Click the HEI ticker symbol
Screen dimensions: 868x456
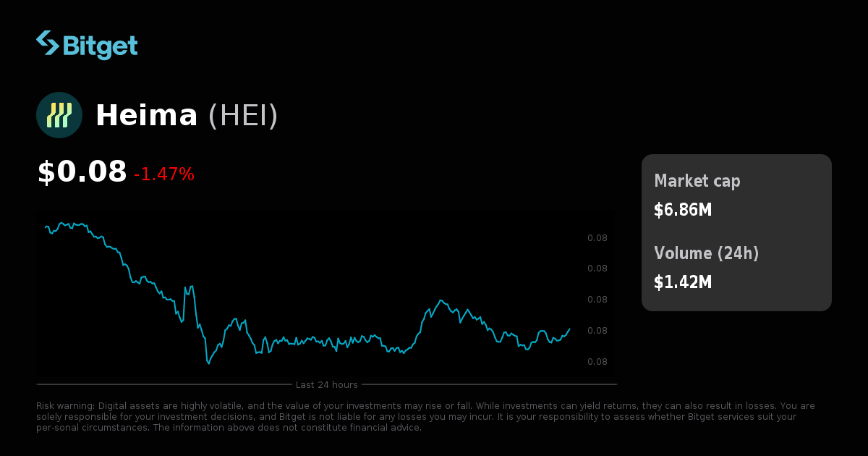244,116
